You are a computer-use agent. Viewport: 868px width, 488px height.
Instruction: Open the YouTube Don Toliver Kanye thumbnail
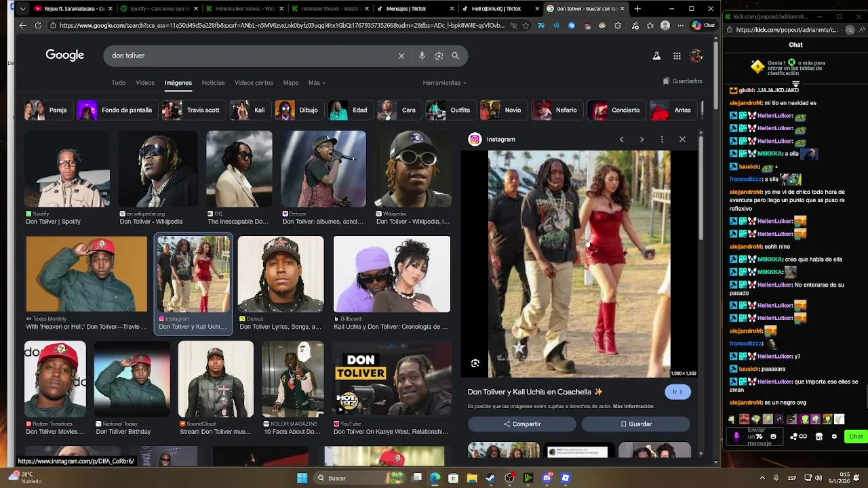392,379
